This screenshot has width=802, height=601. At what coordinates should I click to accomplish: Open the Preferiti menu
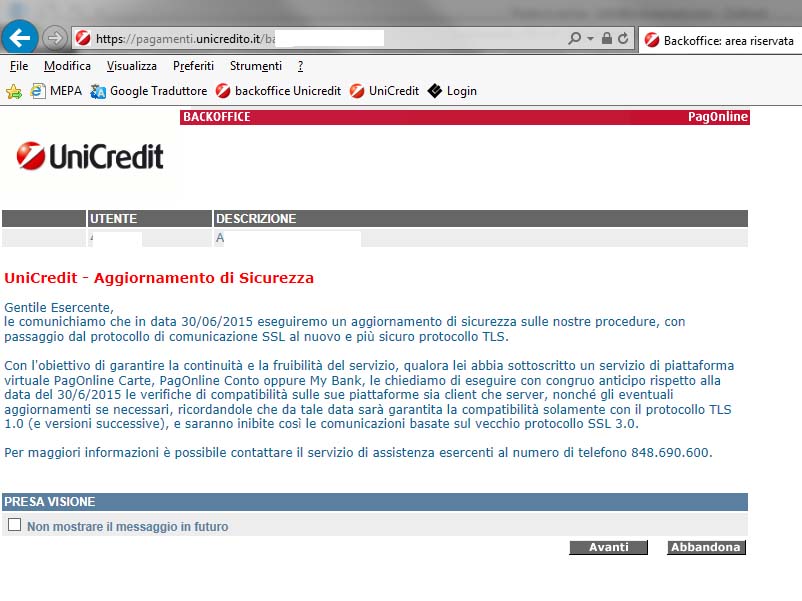(193, 66)
